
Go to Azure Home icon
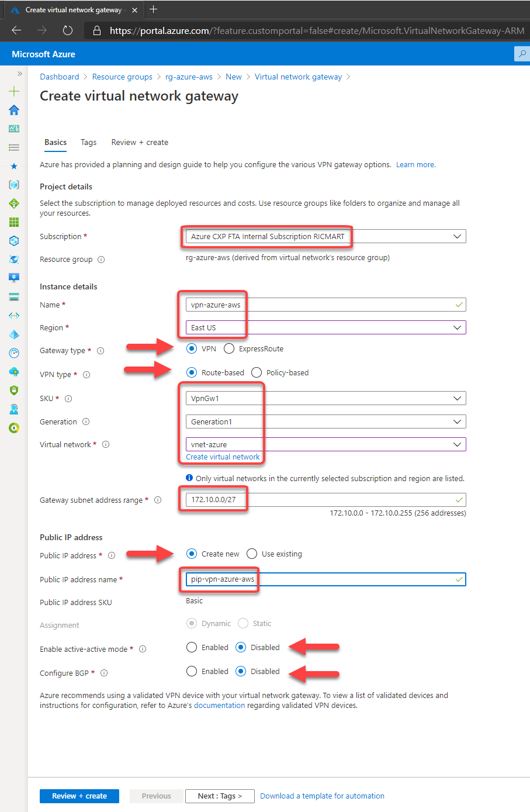(x=14, y=110)
